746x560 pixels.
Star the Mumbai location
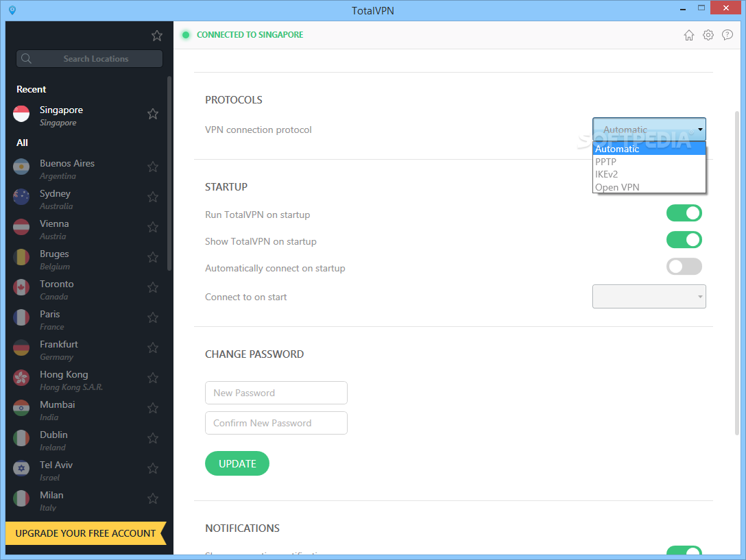coord(153,409)
